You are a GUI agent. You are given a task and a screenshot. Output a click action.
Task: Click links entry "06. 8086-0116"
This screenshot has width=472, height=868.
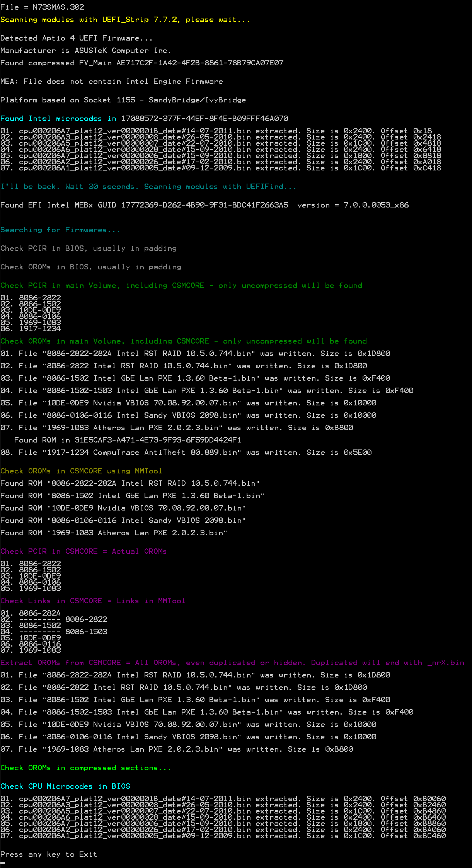31,644
